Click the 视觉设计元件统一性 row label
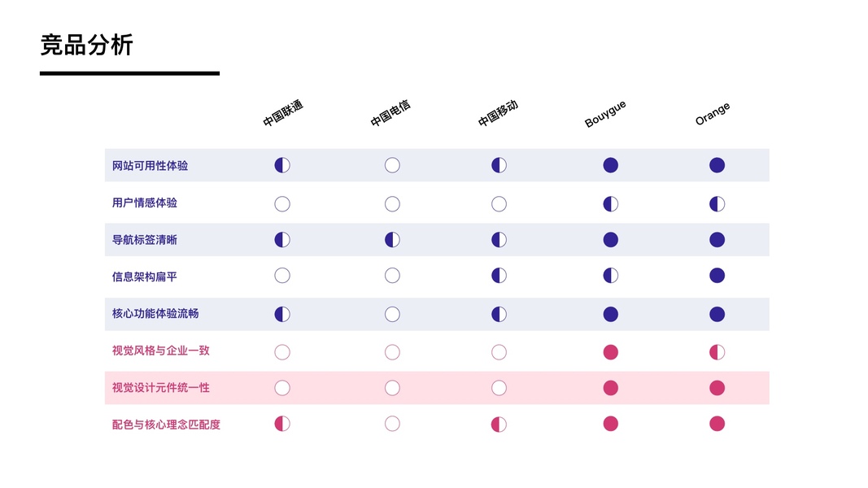Screen dimensions: 868x488 [x=161, y=388]
